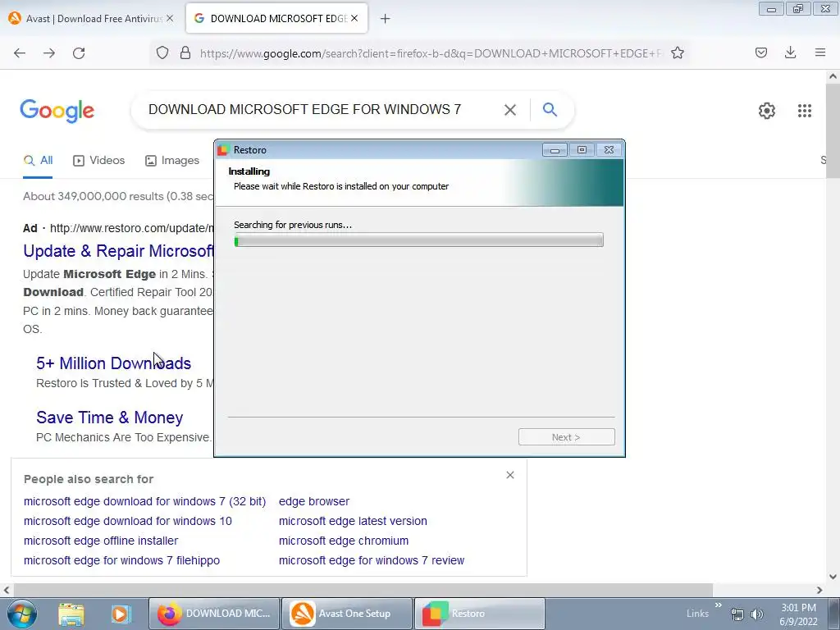Reload the page with the refresh icon

coord(79,52)
